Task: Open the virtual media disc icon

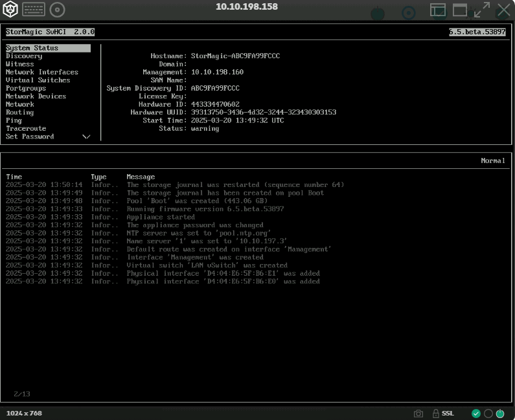Action: click(57, 10)
